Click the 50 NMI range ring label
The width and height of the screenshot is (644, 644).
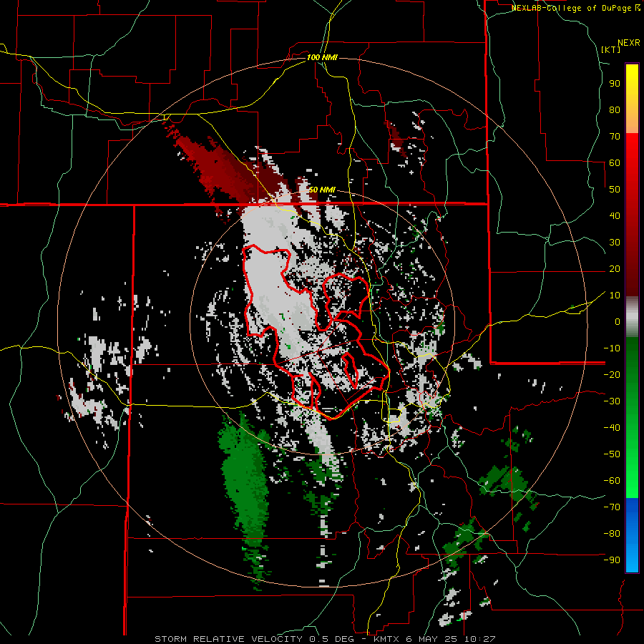[x=323, y=190]
